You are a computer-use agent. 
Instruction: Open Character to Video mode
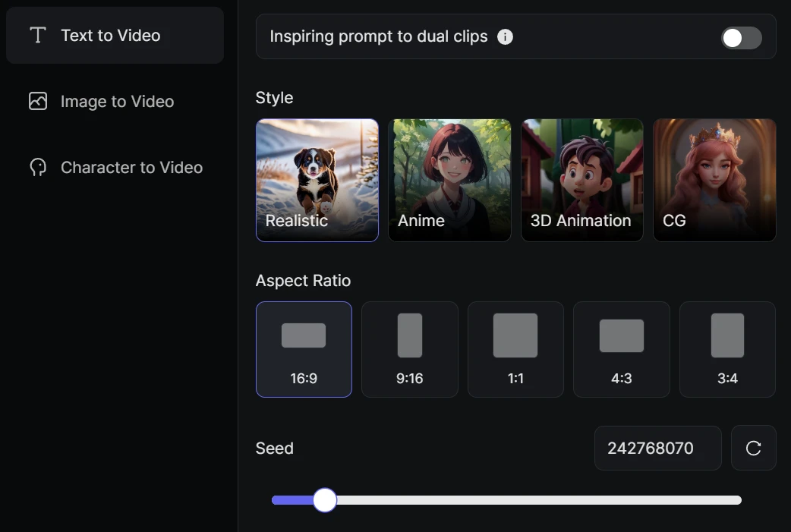(x=115, y=168)
